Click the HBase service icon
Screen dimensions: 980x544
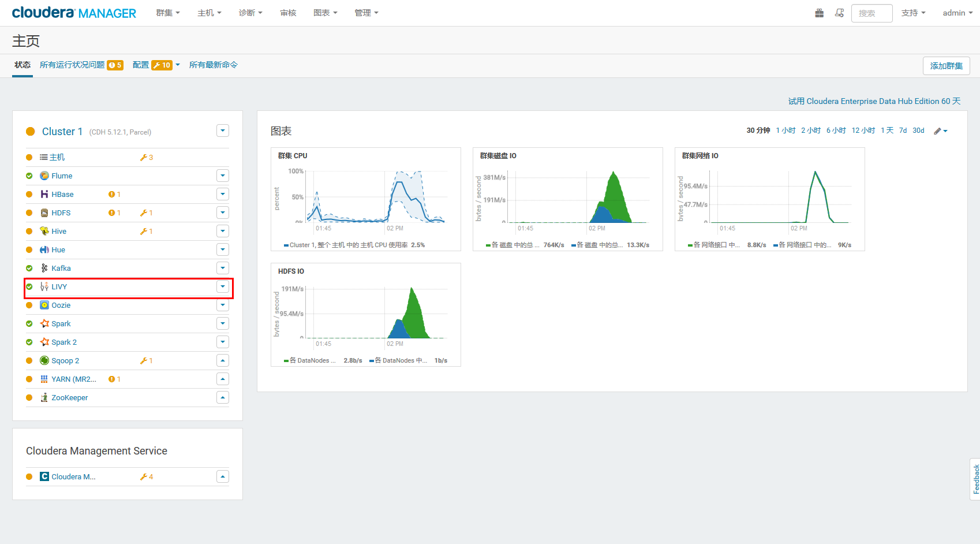(44, 194)
